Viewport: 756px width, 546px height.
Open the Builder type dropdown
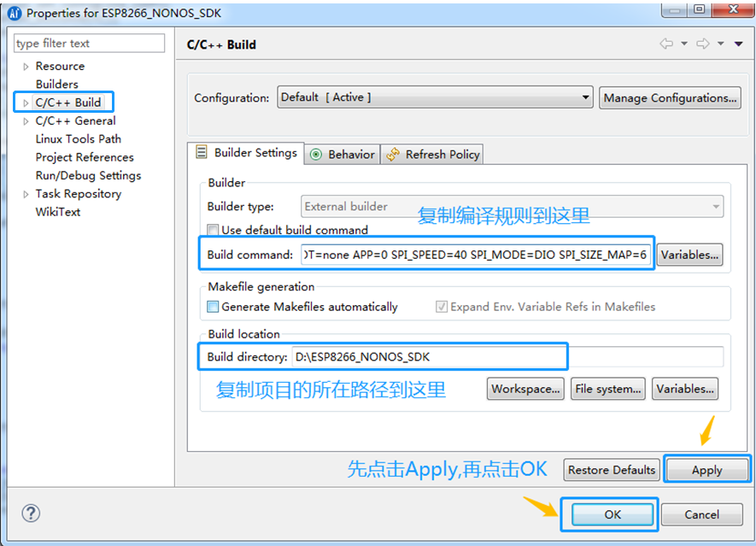click(512, 207)
